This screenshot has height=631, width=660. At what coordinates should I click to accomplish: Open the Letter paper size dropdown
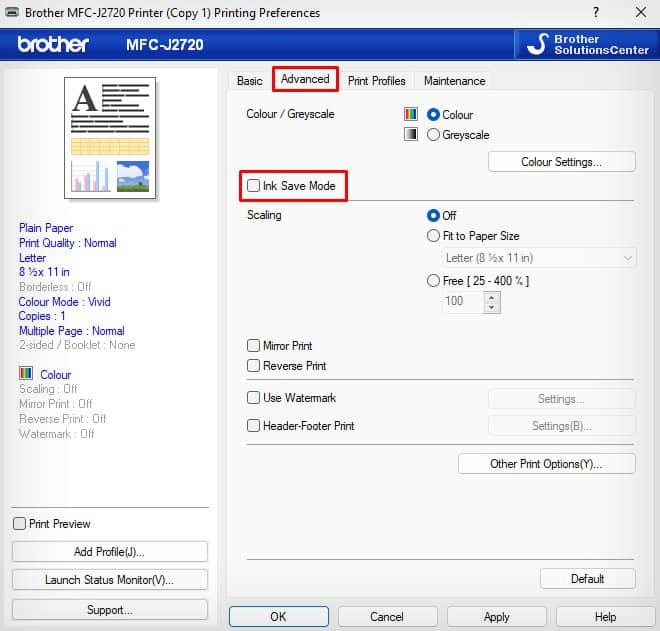540,258
